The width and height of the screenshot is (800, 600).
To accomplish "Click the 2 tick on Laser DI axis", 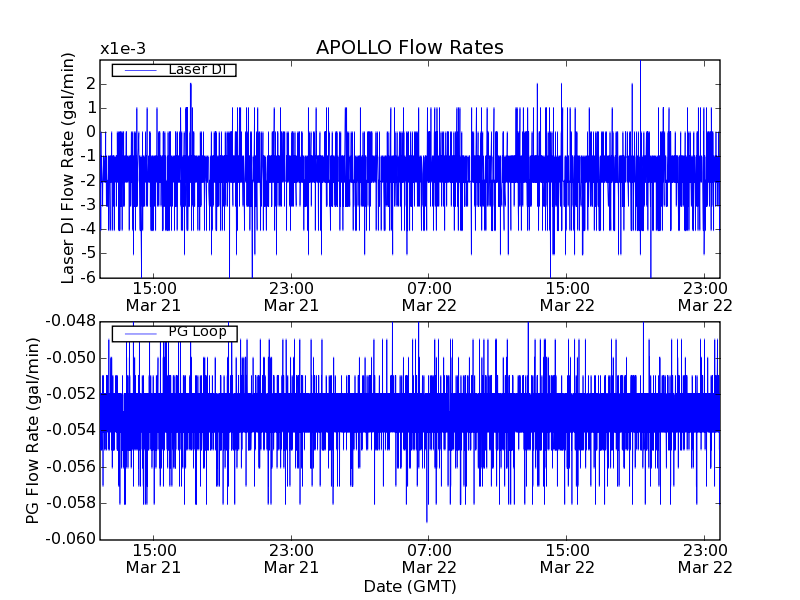I will (90, 83).
